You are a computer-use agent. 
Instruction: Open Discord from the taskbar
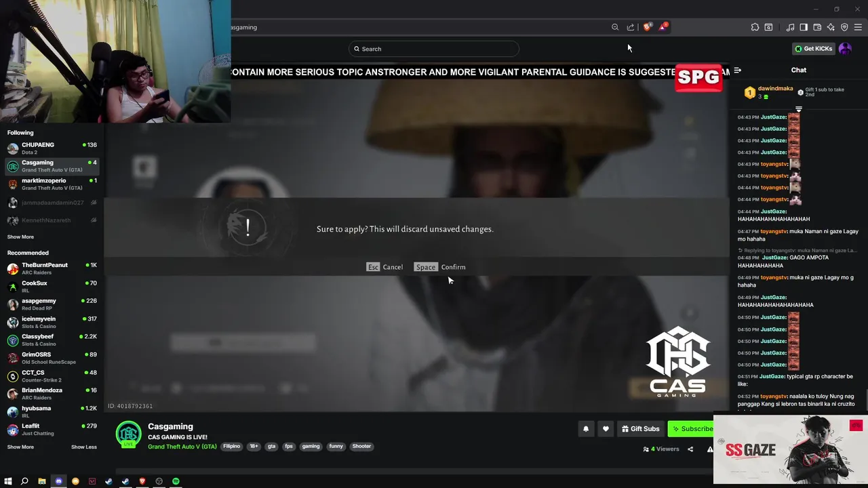(x=58, y=481)
